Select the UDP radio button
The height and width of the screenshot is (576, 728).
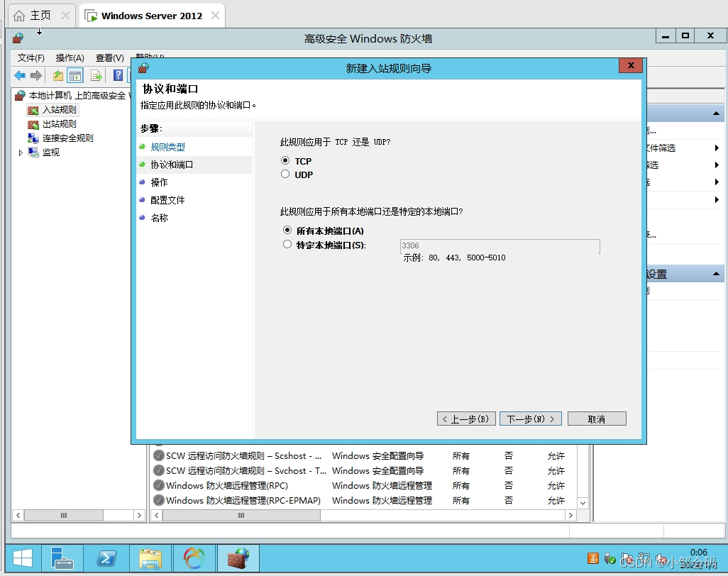point(285,174)
